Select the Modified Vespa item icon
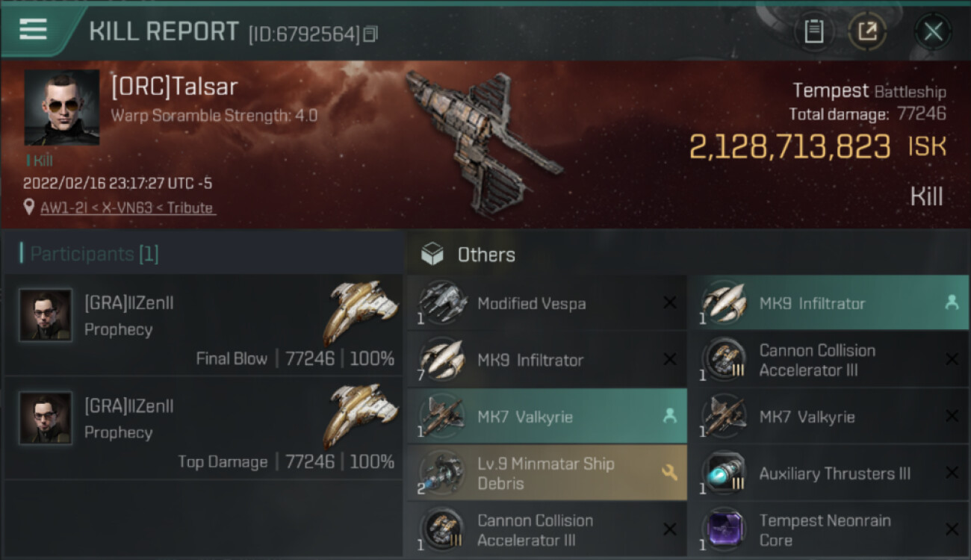The width and height of the screenshot is (971, 560). click(442, 302)
